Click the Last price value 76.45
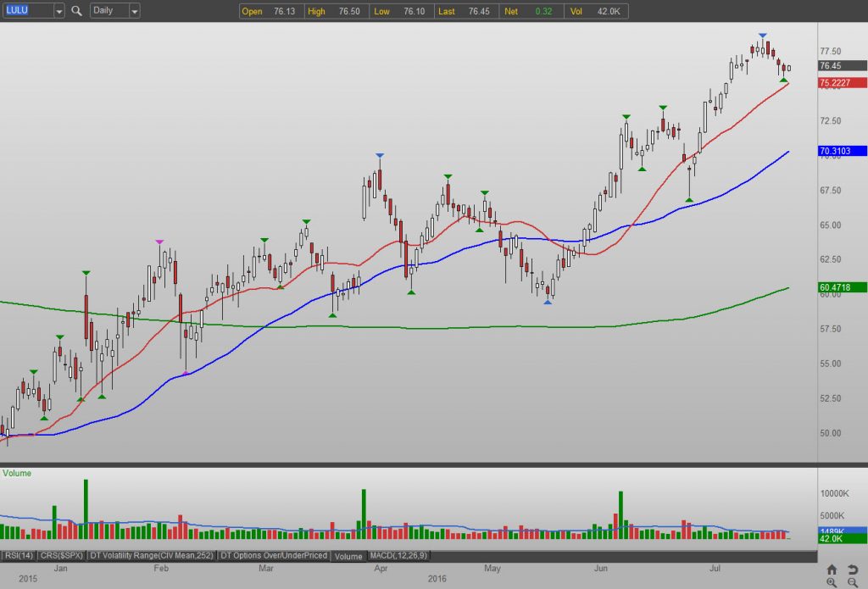Image resolution: width=868 pixels, height=589 pixels. tap(479, 11)
